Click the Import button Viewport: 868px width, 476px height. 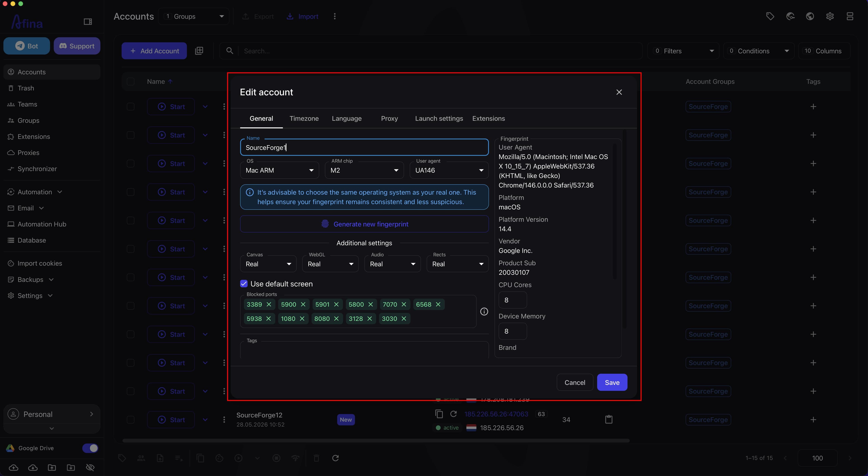tap(302, 16)
